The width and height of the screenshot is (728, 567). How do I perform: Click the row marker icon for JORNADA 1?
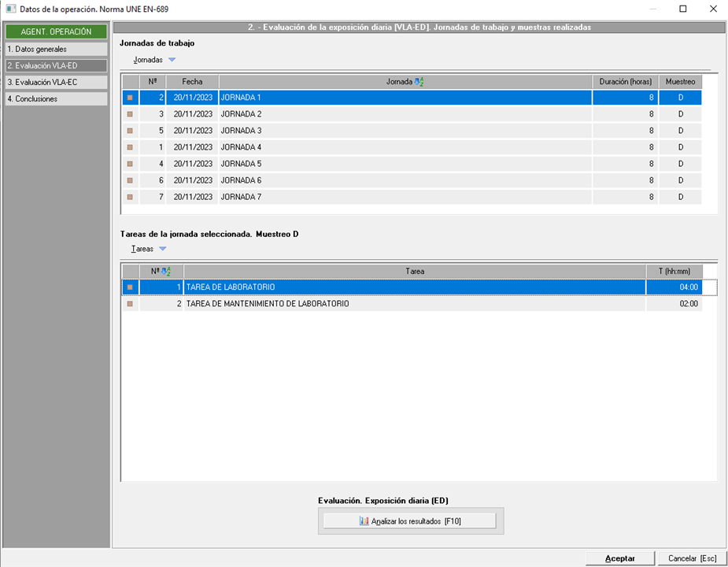coord(130,98)
